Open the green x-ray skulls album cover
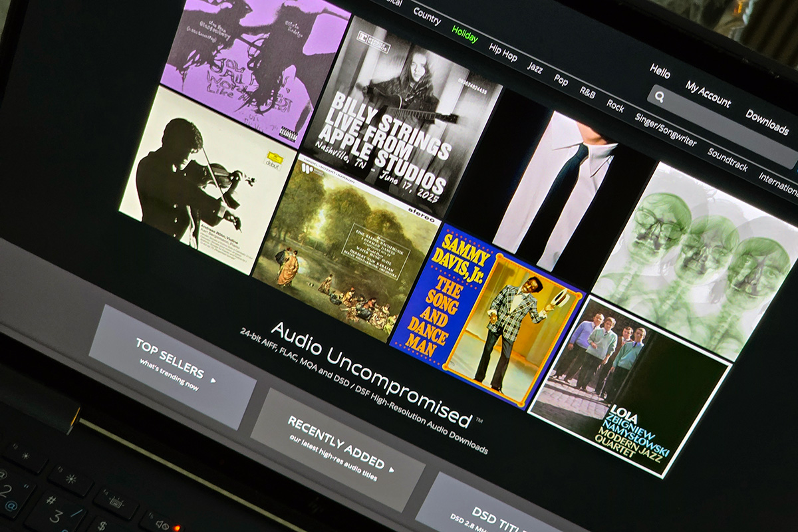The width and height of the screenshot is (798, 532). tap(698, 259)
